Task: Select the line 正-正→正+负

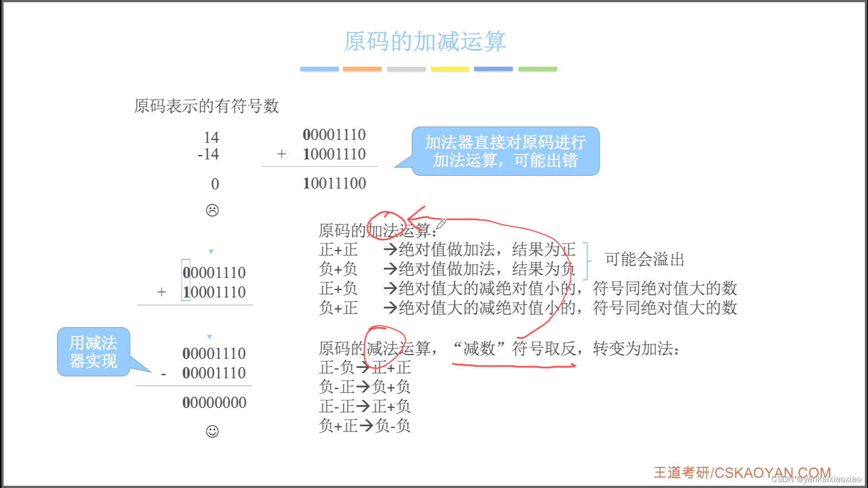Action: (x=365, y=406)
